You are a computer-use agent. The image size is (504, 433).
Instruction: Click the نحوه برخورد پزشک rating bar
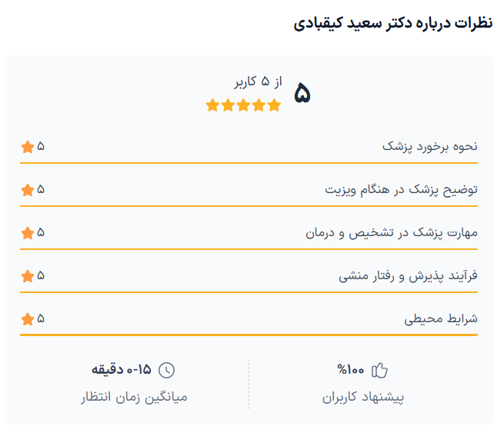249,163
